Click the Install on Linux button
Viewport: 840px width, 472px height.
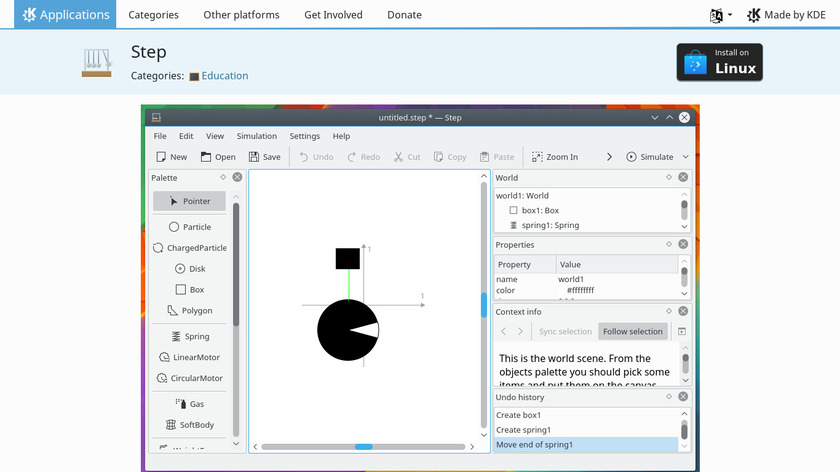pyautogui.click(x=719, y=62)
